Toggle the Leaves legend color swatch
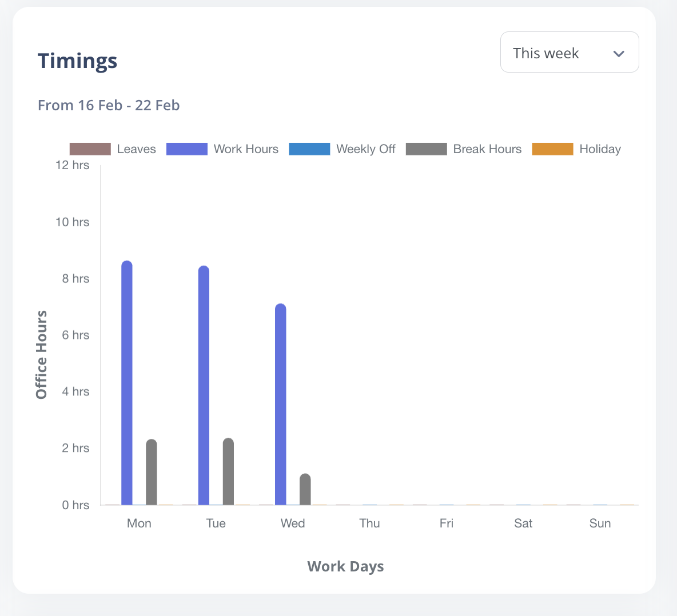The image size is (677, 616). pyautogui.click(x=90, y=149)
